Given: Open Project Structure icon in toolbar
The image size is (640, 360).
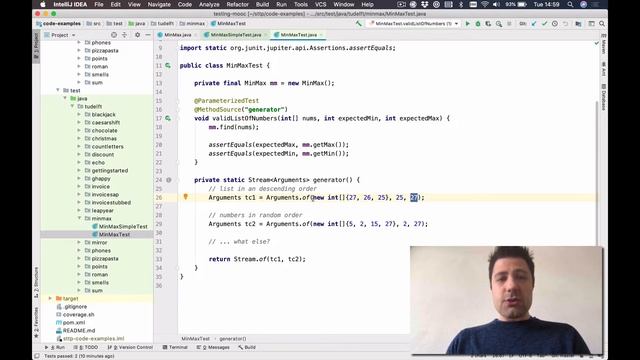Looking at the screenshot, I should click(578, 24).
